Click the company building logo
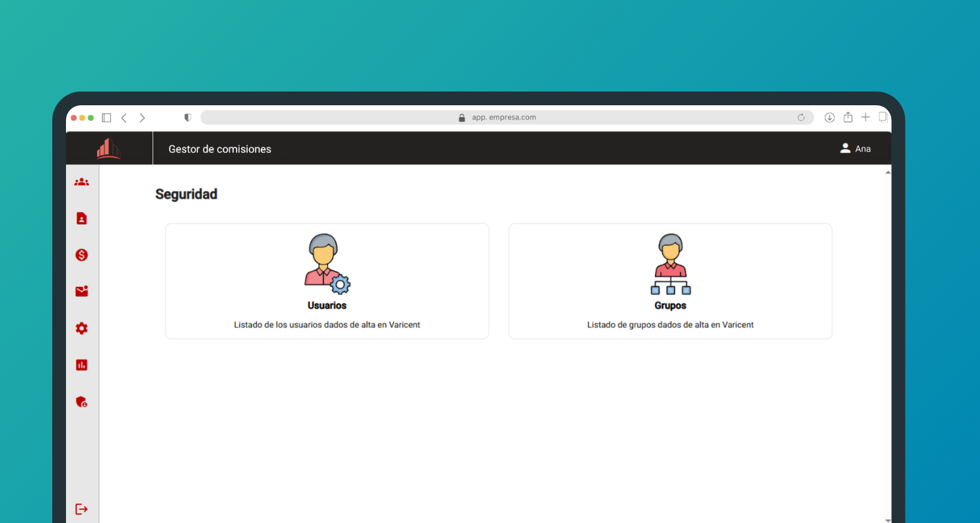This screenshot has height=523, width=980. tap(108, 148)
